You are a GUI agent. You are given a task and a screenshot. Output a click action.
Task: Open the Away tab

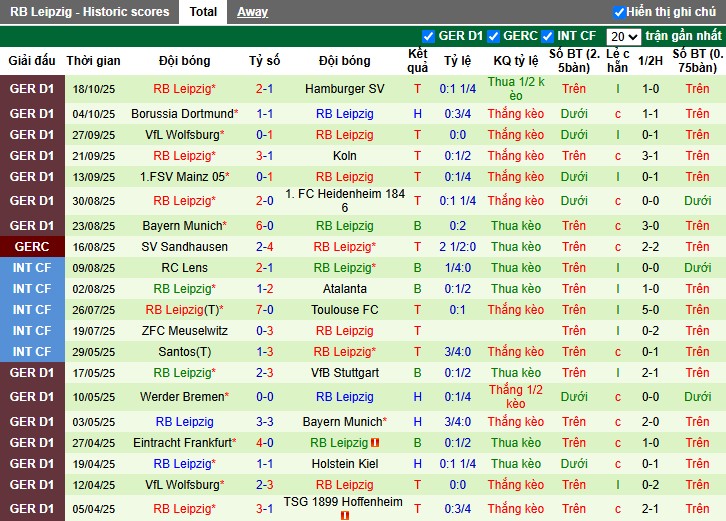[x=252, y=12]
